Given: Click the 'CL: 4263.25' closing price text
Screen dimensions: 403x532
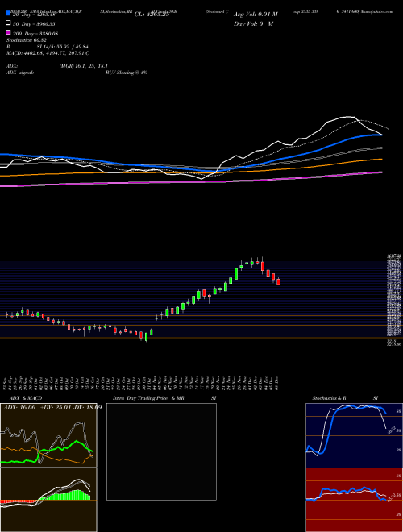Looking at the screenshot, I should pos(152,15).
